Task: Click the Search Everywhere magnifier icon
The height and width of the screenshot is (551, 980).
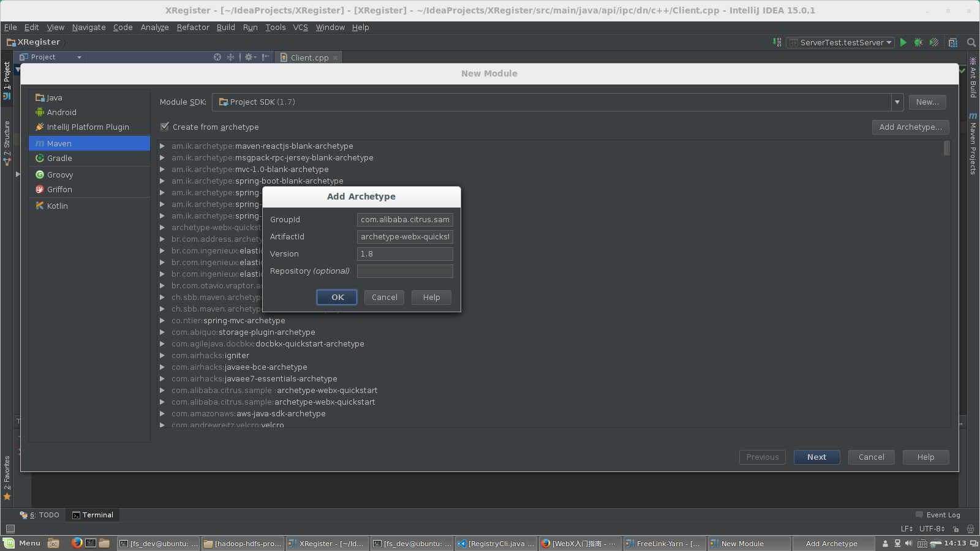Action: coord(971,42)
